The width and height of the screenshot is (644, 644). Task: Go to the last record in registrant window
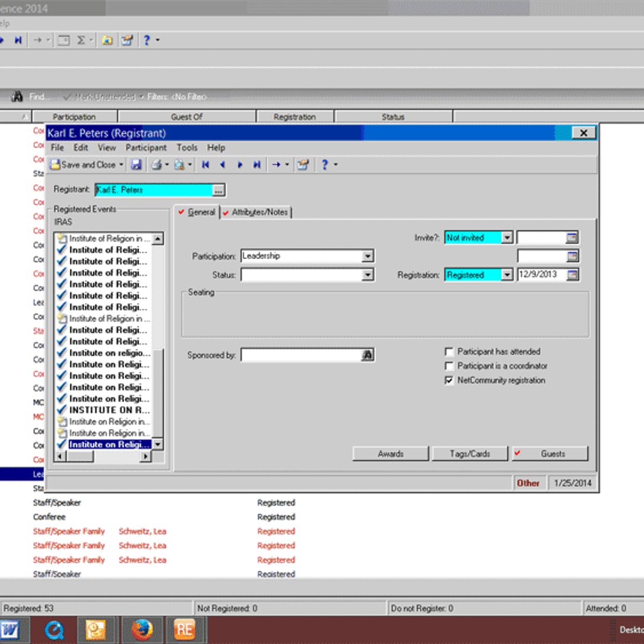click(x=257, y=165)
